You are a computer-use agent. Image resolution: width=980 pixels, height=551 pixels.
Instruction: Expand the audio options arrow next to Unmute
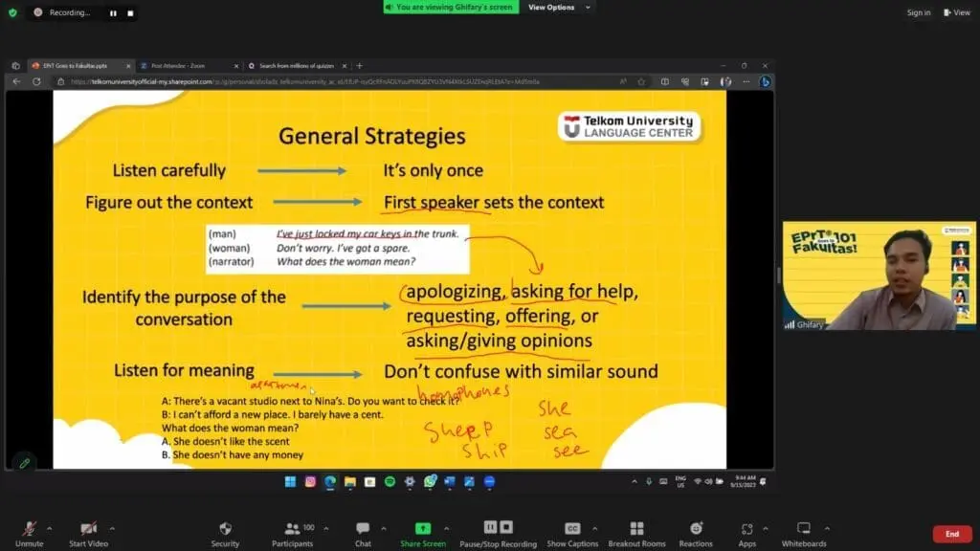click(x=50, y=527)
